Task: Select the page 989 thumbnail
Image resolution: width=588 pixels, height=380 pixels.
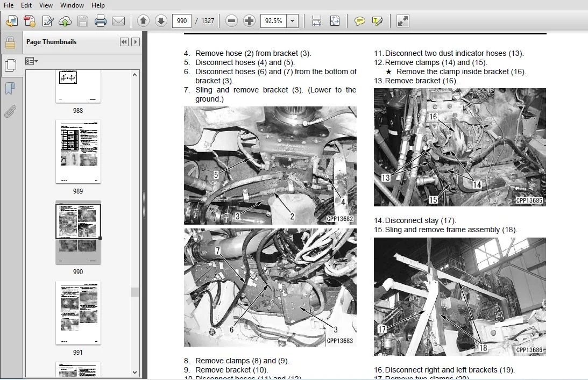Action: (x=78, y=152)
